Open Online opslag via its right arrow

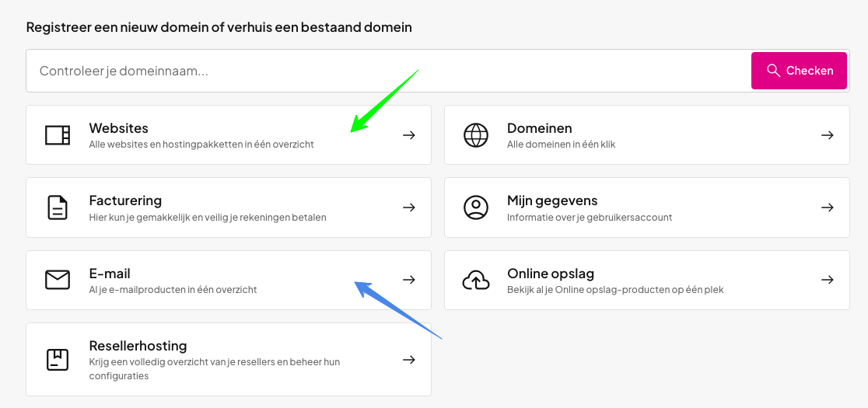click(827, 280)
